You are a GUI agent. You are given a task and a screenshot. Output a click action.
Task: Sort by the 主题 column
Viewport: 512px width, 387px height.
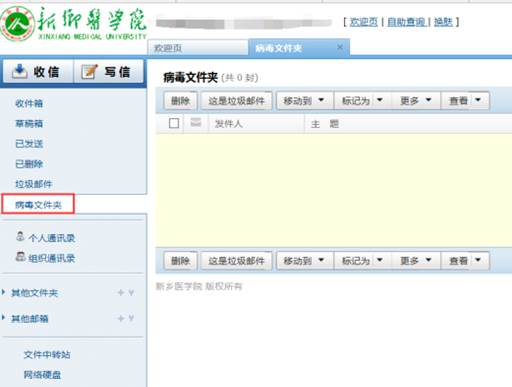(x=325, y=124)
